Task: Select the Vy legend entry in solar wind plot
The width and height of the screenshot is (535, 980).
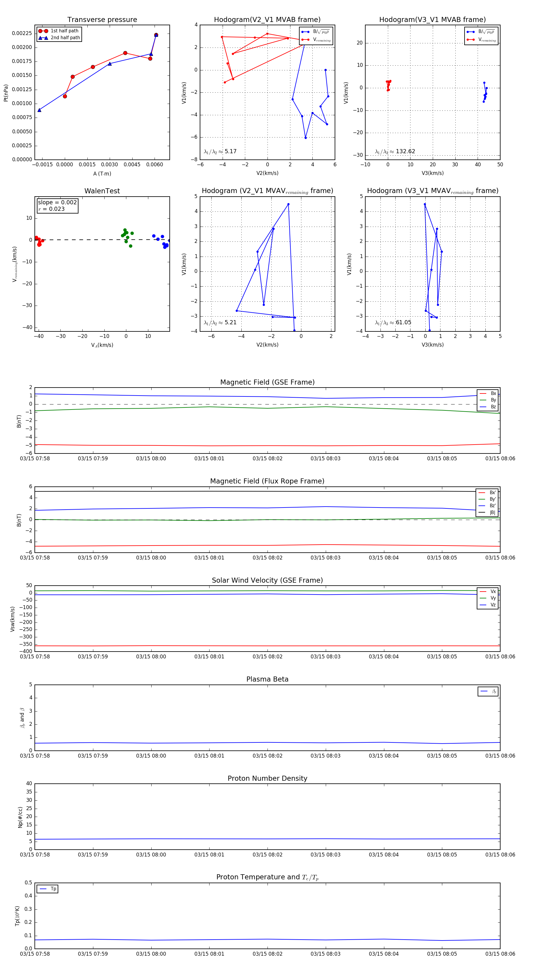Action: [488, 598]
